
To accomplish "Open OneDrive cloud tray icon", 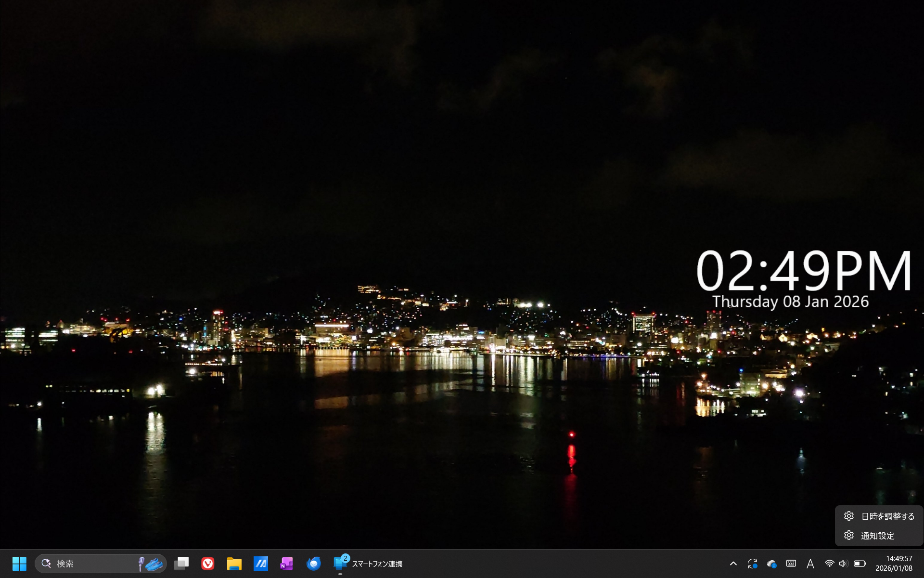I will pyautogui.click(x=772, y=564).
